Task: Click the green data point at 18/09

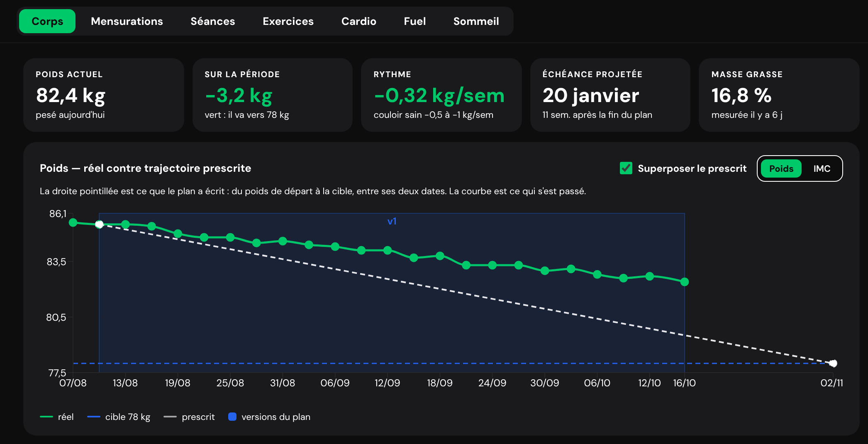Action: [440, 256]
